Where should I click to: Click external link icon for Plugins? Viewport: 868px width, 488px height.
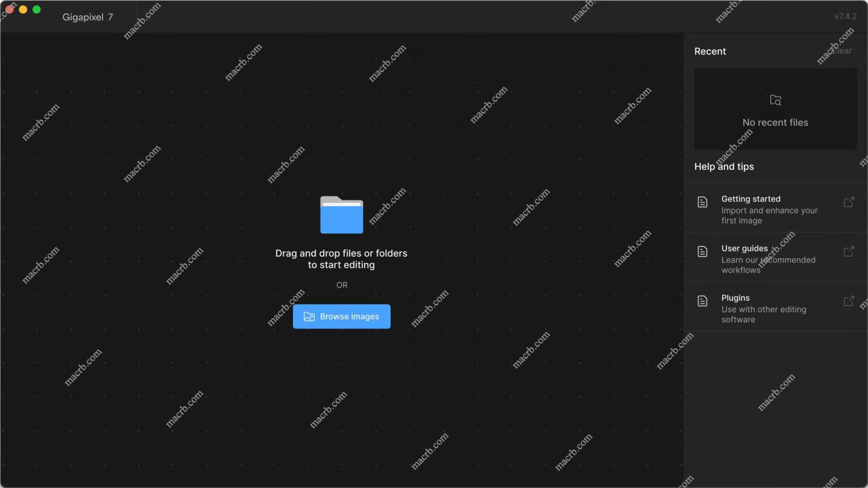pos(849,301)
